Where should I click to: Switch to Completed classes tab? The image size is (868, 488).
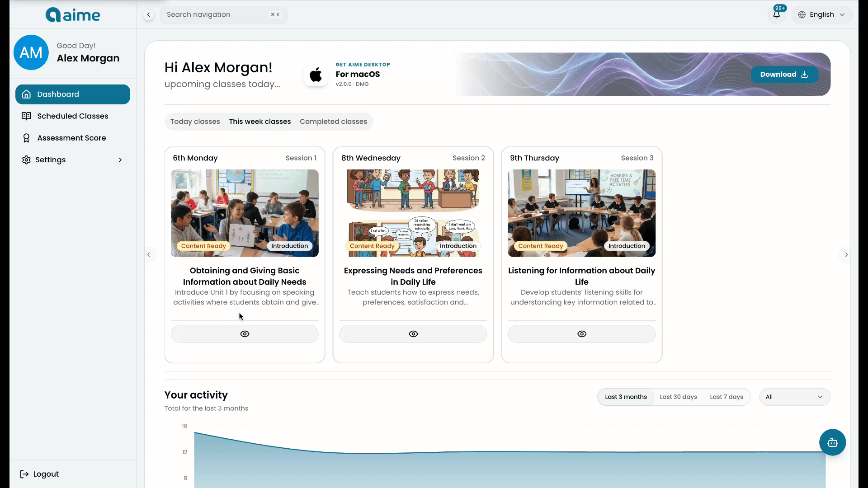pyautogui.click(x=334, y=122)
